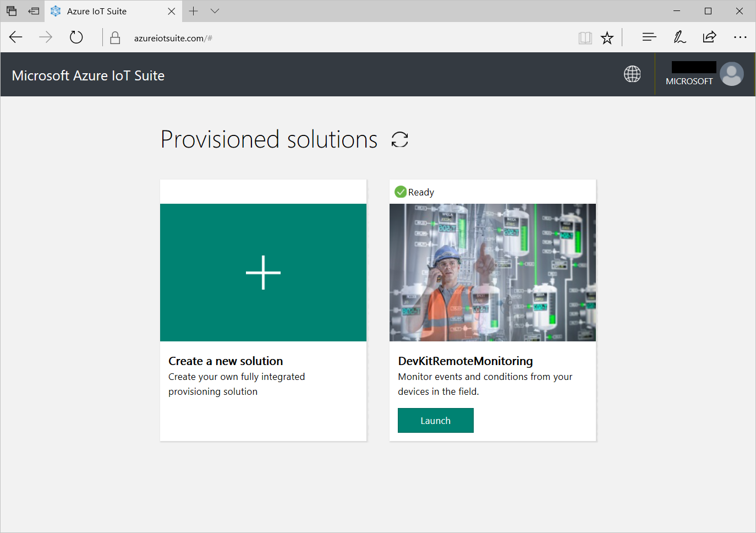Open the browser More actions ellipsis
The height and width of the screenshot is (533, 756).
pos(740,37)
